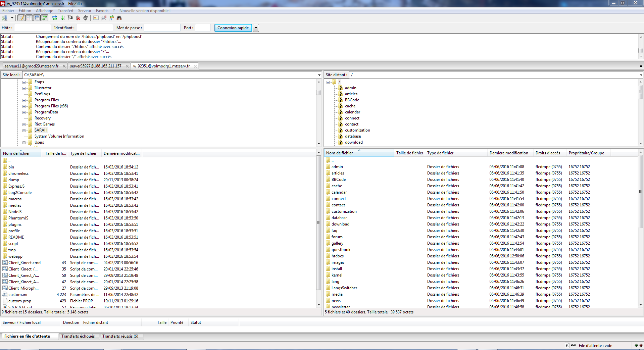The image size is (644, 350).
Task: Open Connexion rapide history dropdown arrow
Action: [x=256, y=28]
